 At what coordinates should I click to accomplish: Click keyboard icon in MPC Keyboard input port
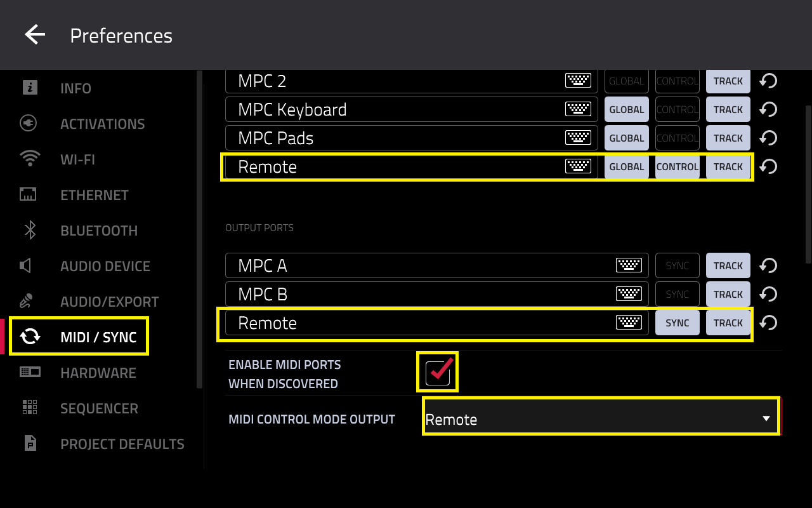pyautogui.click(x=578, y=109)
